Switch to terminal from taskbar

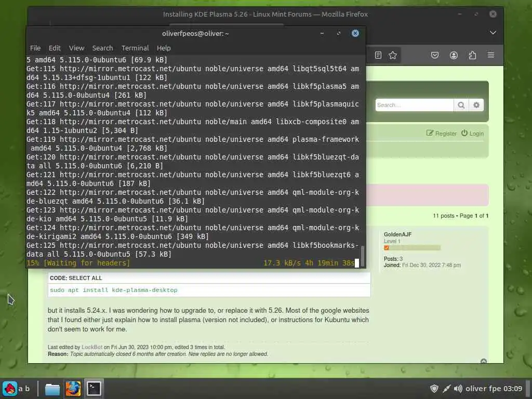click(94, 389)
